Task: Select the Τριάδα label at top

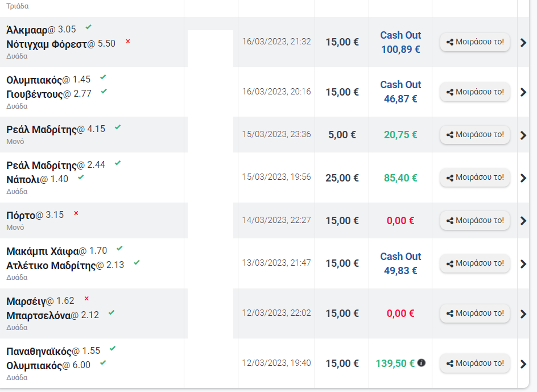Action: [18, 6]
